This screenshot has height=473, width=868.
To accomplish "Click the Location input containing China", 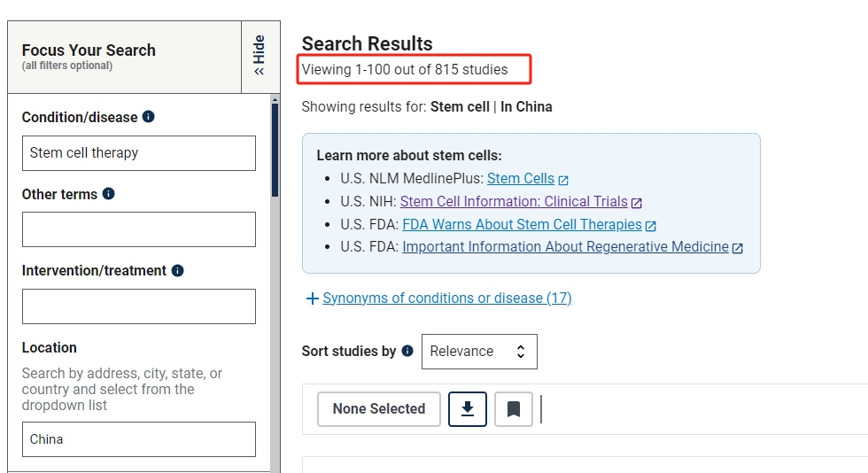I will 138,439.
